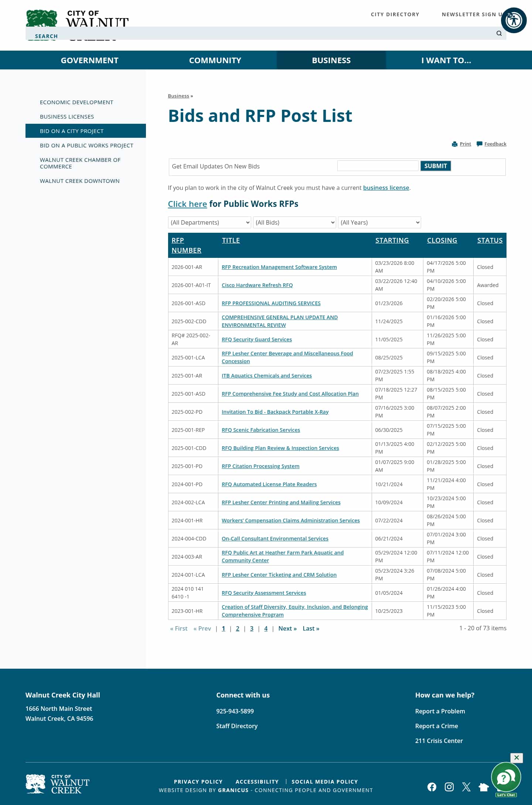This screenshot has width=532, height=805.
Task: Expand the All Bids dropdown
Action: pyautogui.click(x=294, y=222)
